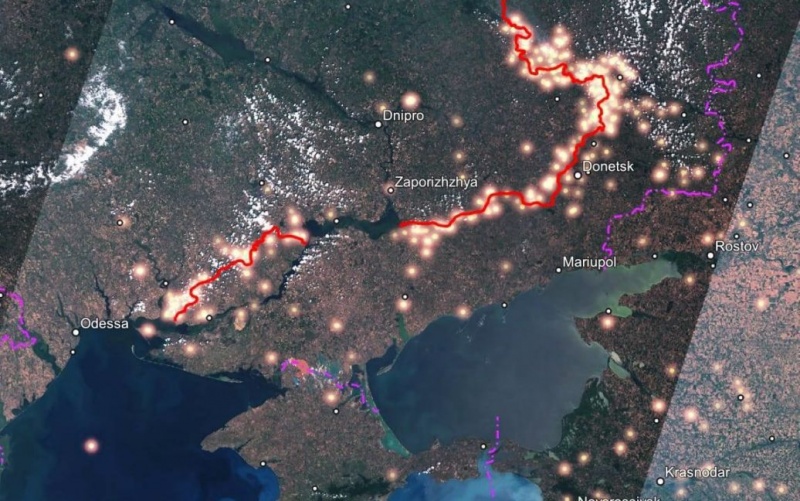Viewport: 800px width, 501px height.
Task: Click the glowing hotspot in the far upper-left
Action: [71, 54]
